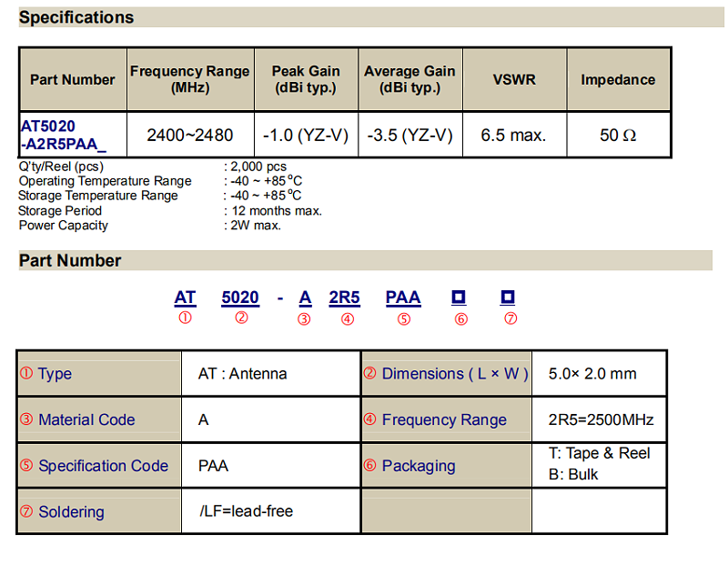
Task: Click the '/LF=lead-free' cell
Action: [x=270, y=511]
